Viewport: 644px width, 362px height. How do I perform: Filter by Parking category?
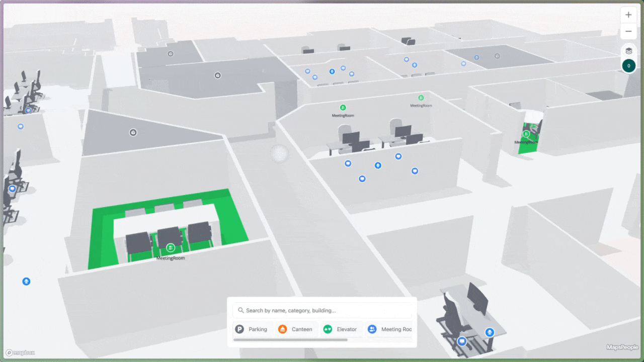252,329
